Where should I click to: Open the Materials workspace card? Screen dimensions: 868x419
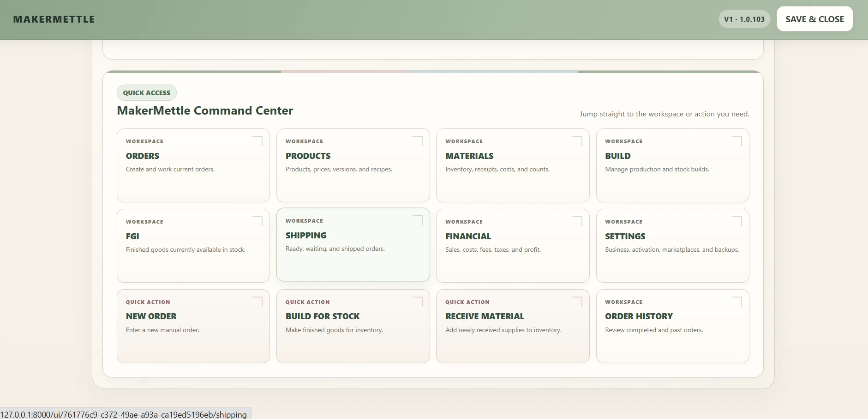tap(513, 165)
